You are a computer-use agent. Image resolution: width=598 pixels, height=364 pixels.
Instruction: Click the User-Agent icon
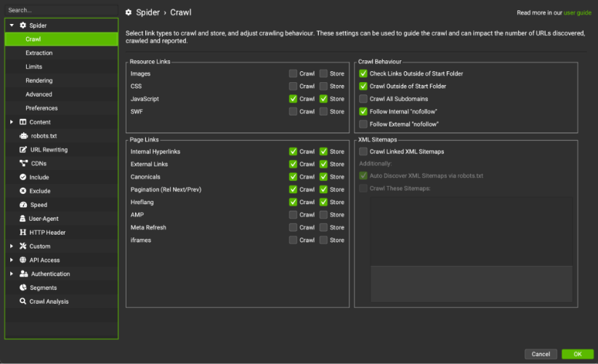tap(23, 219)
